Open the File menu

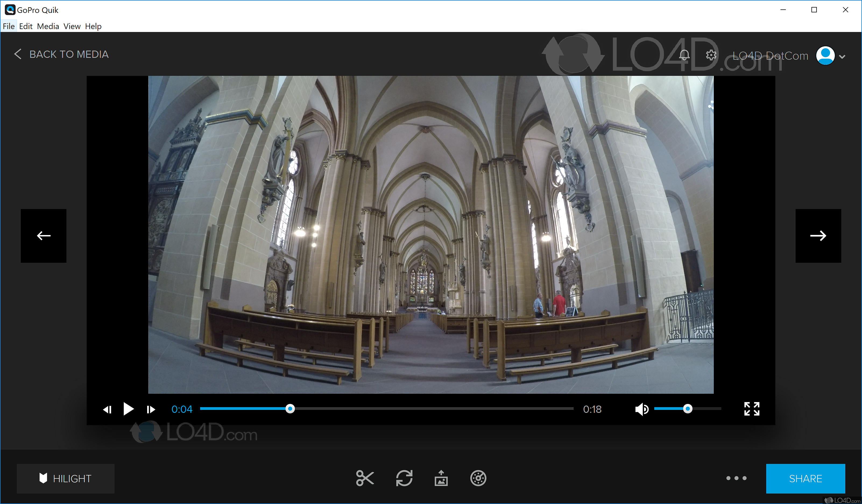pyautogui.click(x=9, y=26)
